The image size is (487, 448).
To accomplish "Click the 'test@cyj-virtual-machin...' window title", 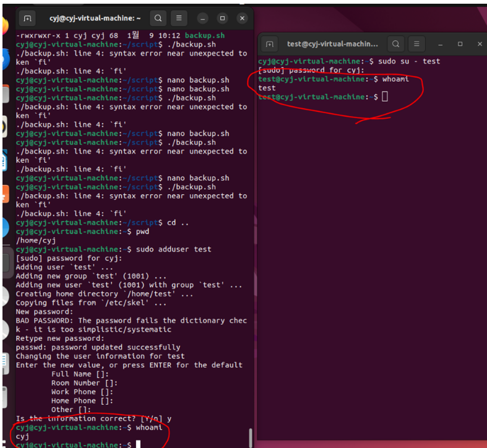I will pos(332,44).
